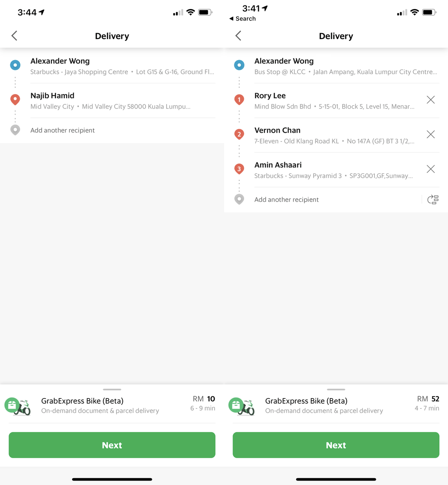Viewport: 448px width, 485px height.
Task: Remove Amin Ashaari recipient with X
Action: tap(431, 169)
